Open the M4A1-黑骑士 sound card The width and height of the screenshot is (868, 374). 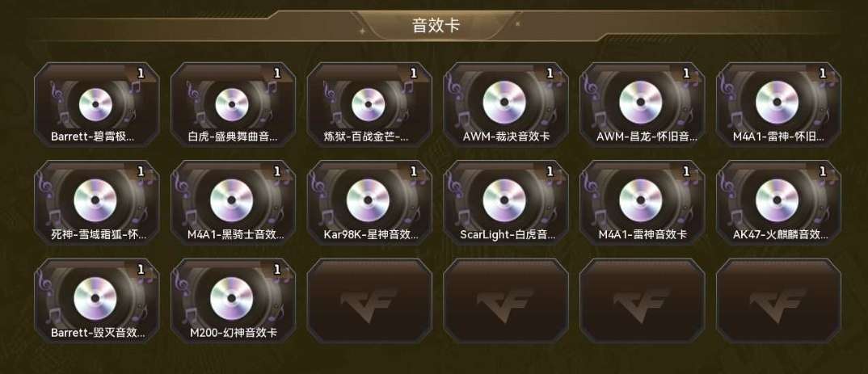tap(233, 203)
